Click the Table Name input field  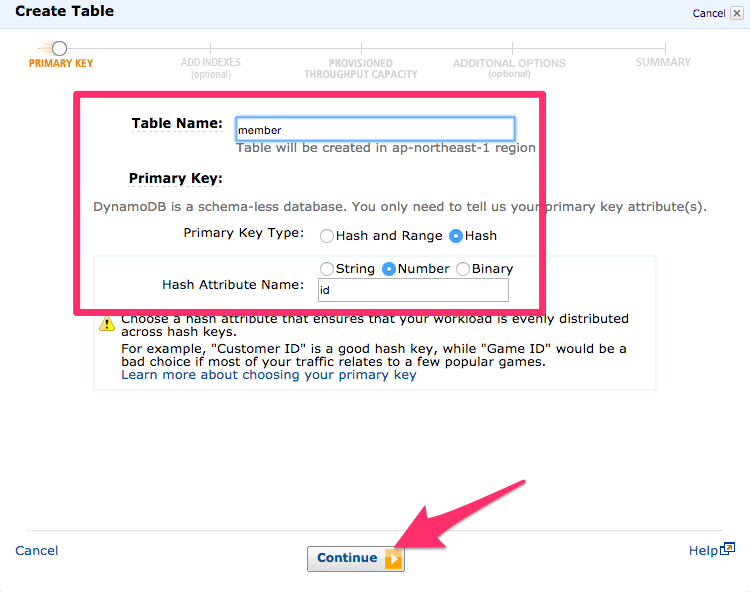(x=375, y=129)
